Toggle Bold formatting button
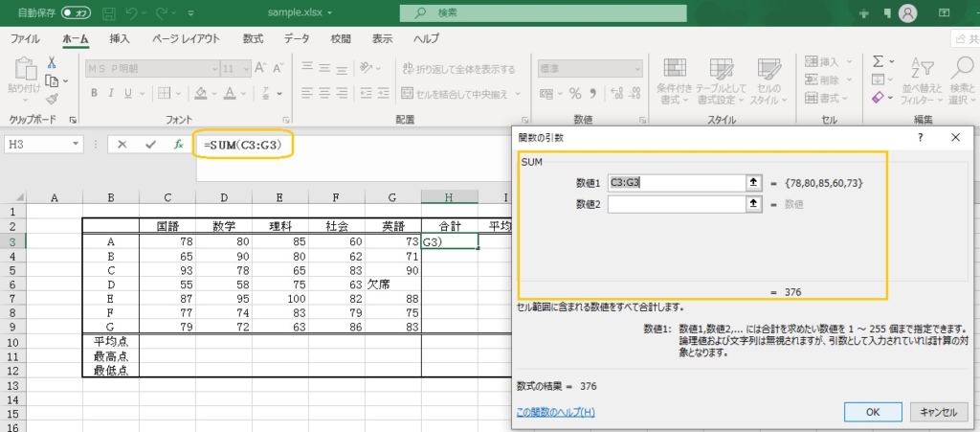Image resolution: width=980 pixels, height=432 pixels. click(x=95, y=93)
